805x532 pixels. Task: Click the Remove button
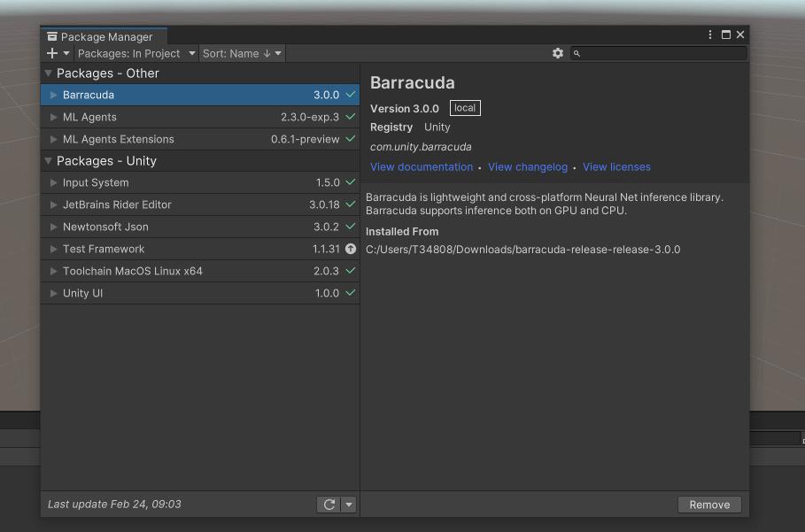[x=709, y=505]
